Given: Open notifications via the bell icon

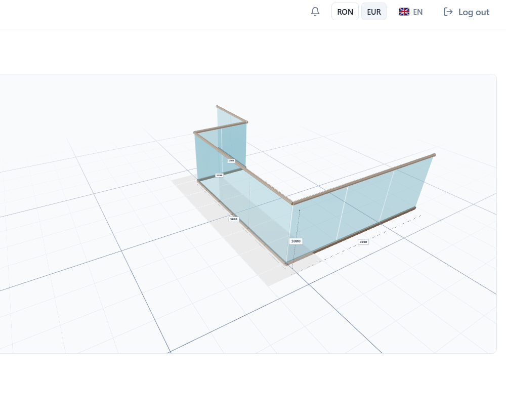Looking at the screenshot, I should coord(315,12).
